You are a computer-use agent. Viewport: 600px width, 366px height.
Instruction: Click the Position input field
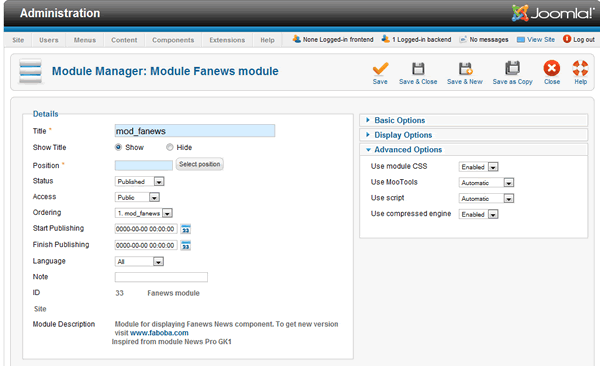tap(143, 165)
